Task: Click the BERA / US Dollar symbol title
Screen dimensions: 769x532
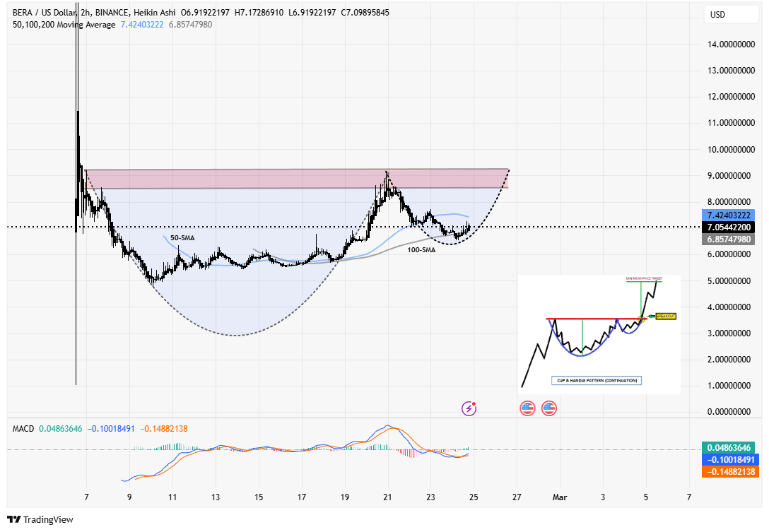Action: (45, 12)
